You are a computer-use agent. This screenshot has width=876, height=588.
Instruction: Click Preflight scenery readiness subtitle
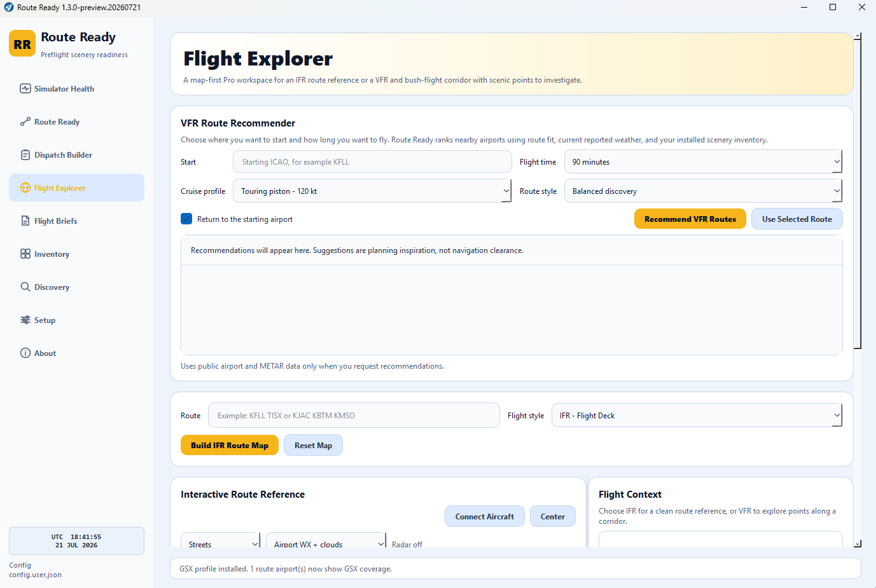point(85,55)
